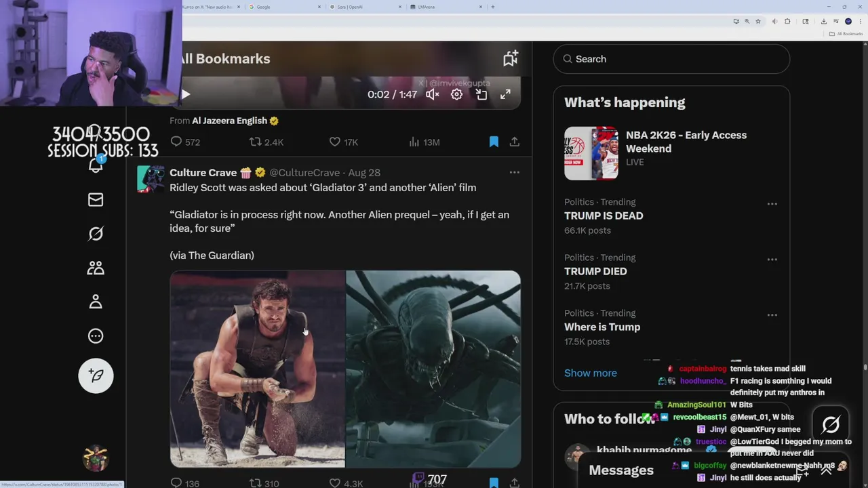
Task: Open browser three-dot menu
Action: 860,21
